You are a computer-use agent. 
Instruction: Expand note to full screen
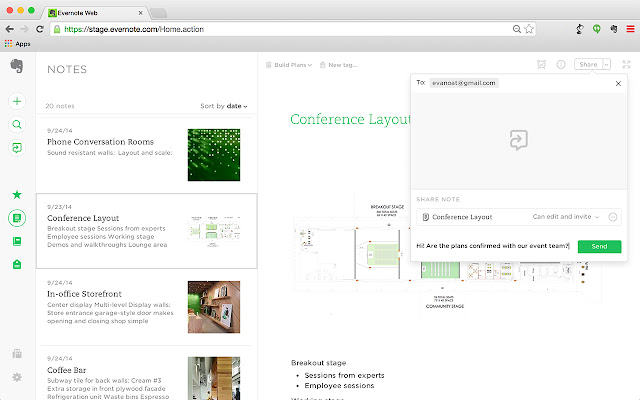[x=626, y=64]
